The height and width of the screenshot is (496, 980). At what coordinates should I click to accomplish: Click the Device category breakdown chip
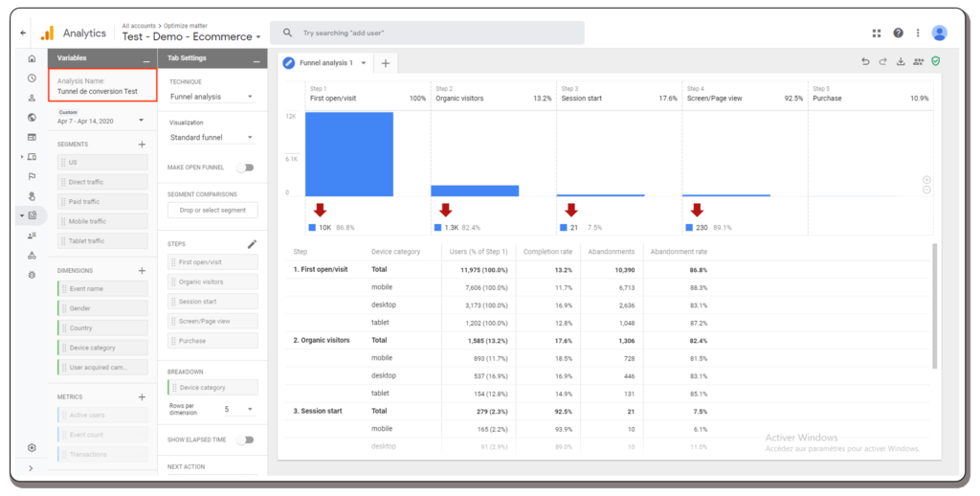[x=212, y=388]
